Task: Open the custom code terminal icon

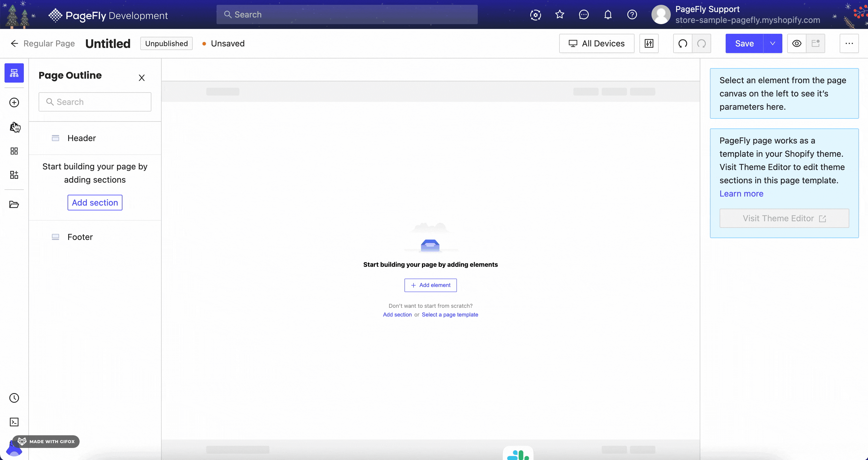Action: (x=14, y=422)
